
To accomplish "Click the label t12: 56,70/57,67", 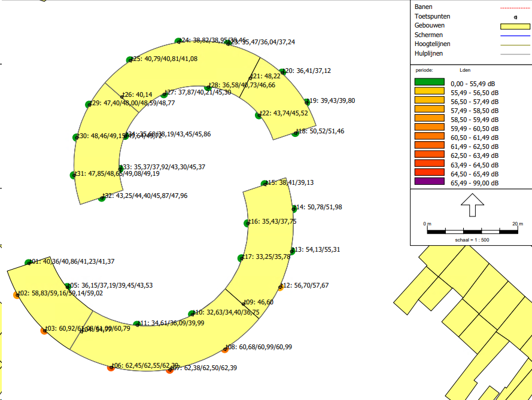I will pos(305,285).
